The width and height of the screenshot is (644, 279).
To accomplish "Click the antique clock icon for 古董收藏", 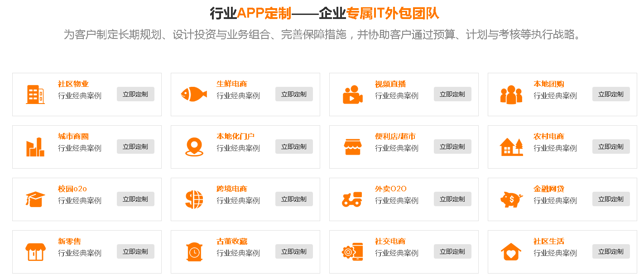I will click(x=194, y=252).
